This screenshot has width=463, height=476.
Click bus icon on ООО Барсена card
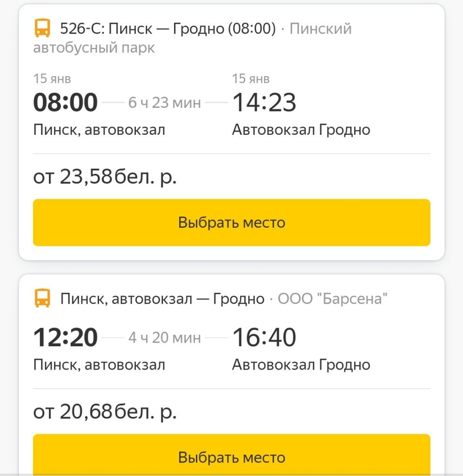click(42, 298)
